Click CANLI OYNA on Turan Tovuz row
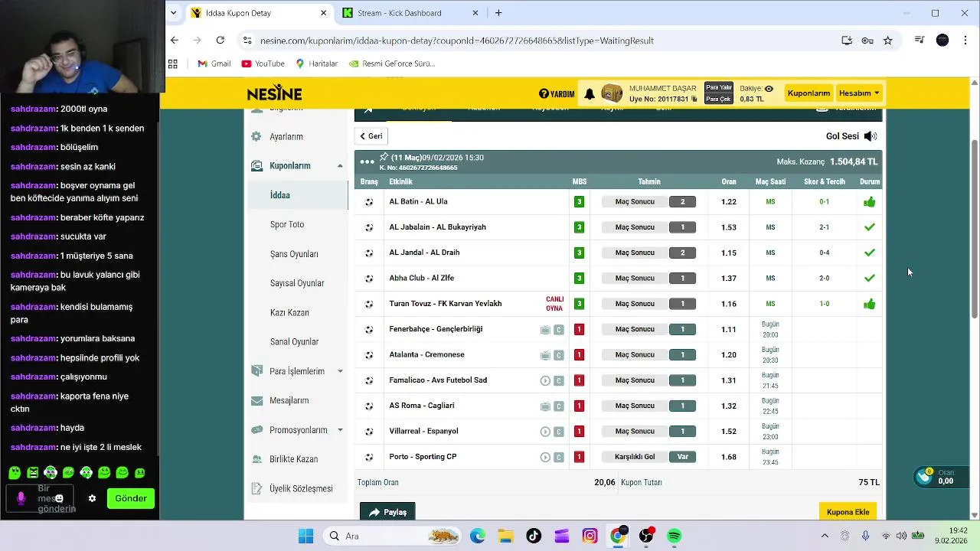Viewport: 980px width, 551px height. tap(554, 304)
